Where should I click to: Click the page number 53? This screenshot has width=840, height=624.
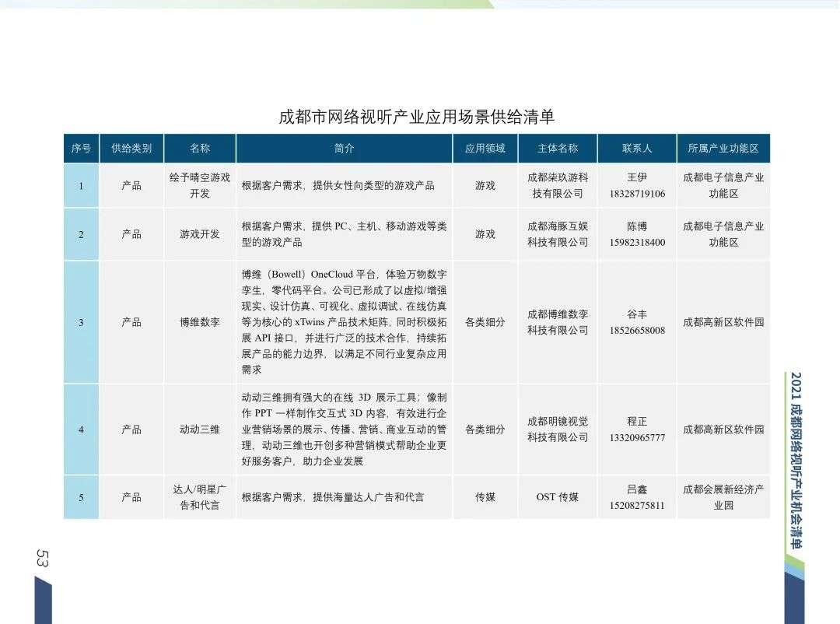42,558
